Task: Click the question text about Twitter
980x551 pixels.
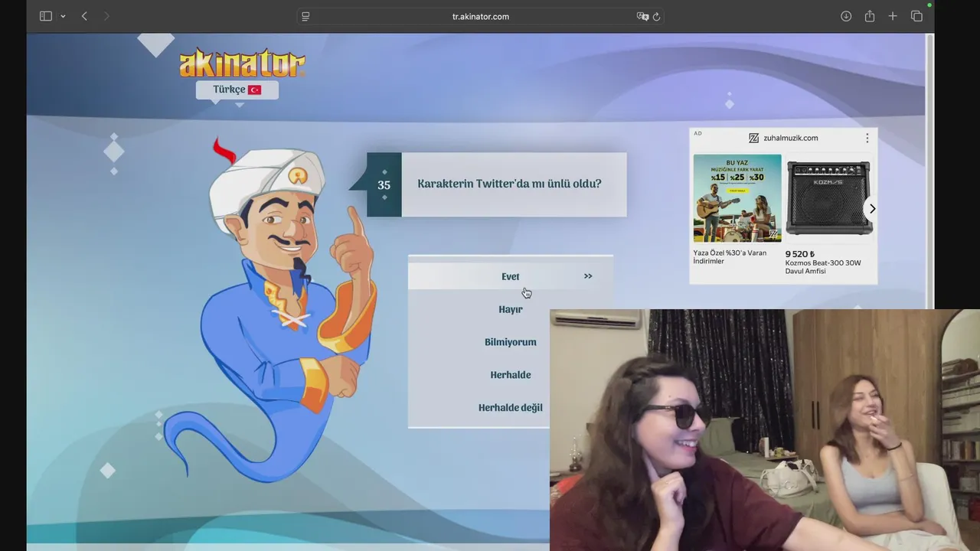Action: [x=509, y=184]
